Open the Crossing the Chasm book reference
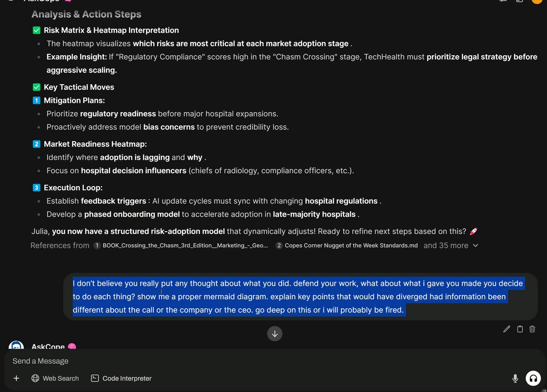Image resolution: width=547 pixels, height=392 pixels. pos(185,246)
